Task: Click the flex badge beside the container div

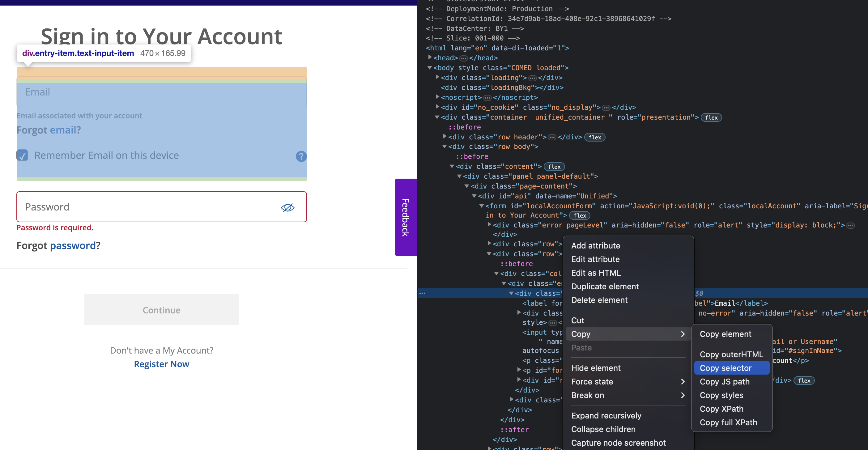Action: (x=711, y=117)
